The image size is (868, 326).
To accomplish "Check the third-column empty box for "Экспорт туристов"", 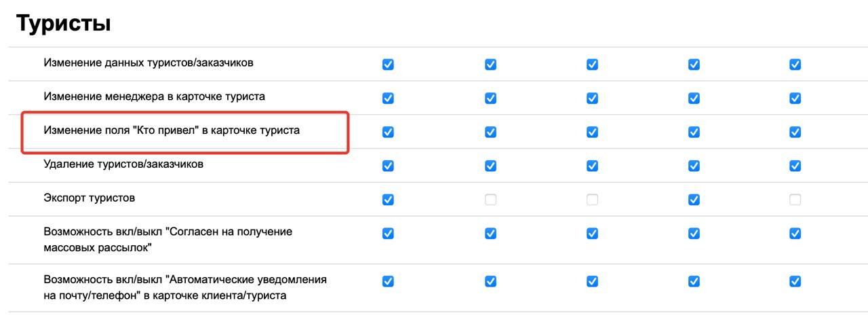I will click(592, 200).
